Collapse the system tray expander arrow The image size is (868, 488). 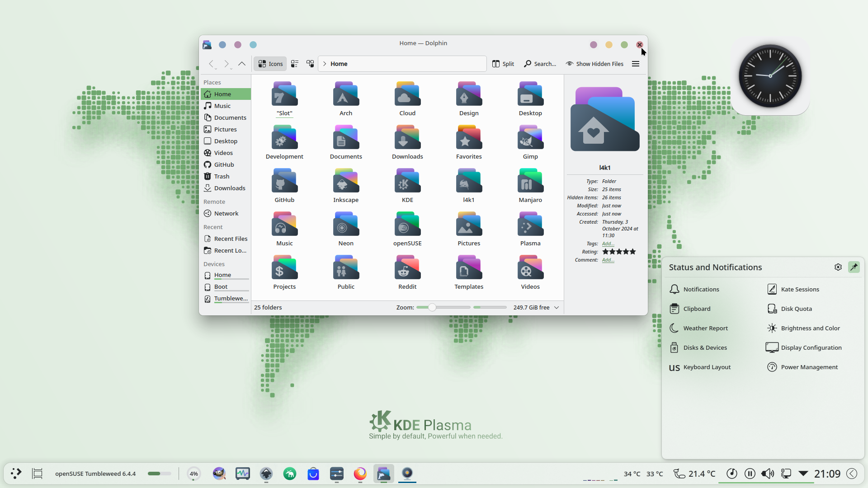(x=803, y=473)
